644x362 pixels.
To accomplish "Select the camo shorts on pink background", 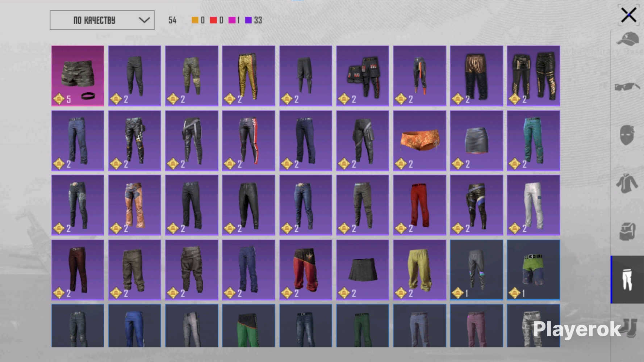I will coord(78,76).
